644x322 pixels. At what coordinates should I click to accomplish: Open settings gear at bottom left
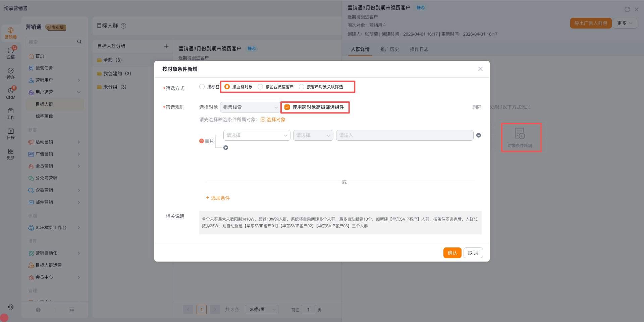tap(11, 307)
